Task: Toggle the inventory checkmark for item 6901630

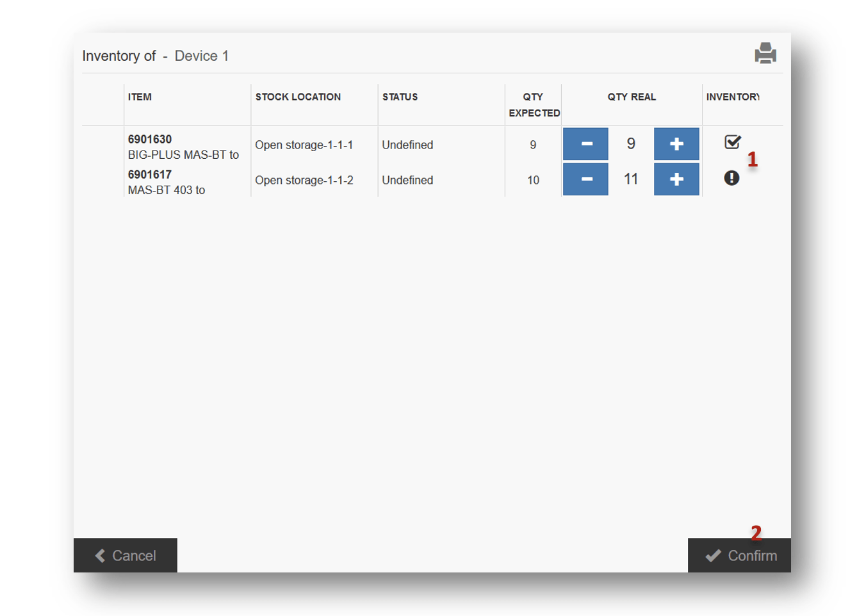Action: point(732,142)
